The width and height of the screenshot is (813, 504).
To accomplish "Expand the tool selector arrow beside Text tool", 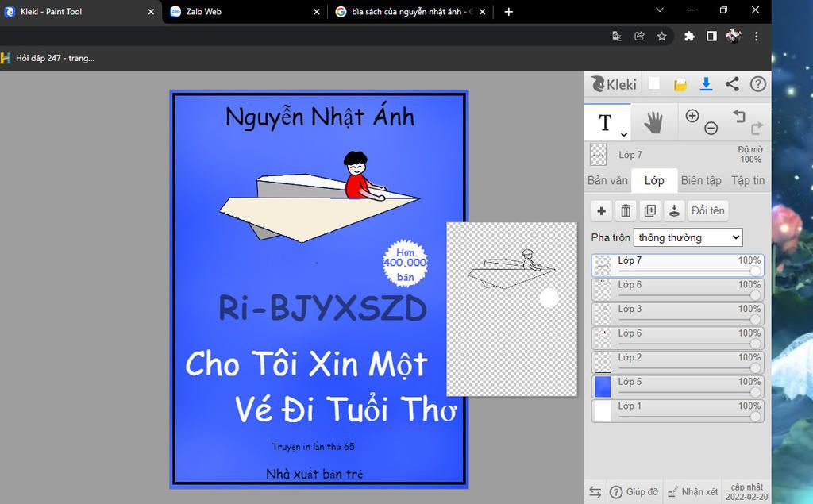I will [624, 134].
